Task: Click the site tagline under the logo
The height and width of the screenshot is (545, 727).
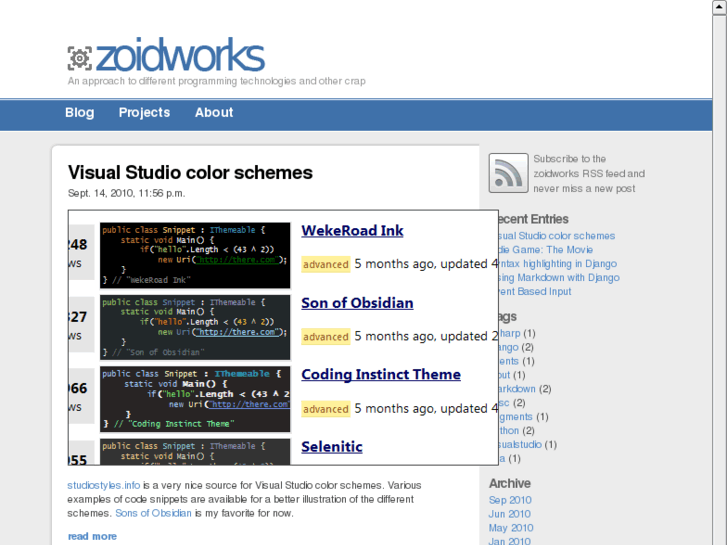Action: click(x=217, y=81)
